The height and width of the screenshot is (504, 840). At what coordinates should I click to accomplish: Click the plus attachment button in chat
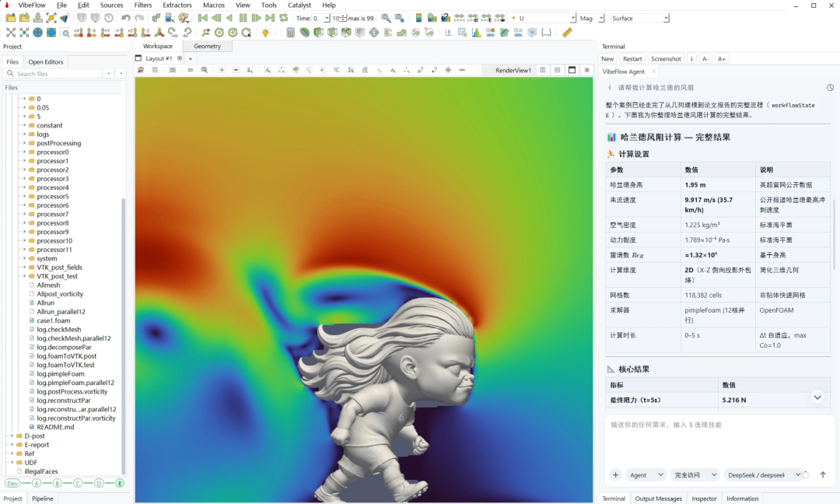pyautogui.click(x=615, y=474)
